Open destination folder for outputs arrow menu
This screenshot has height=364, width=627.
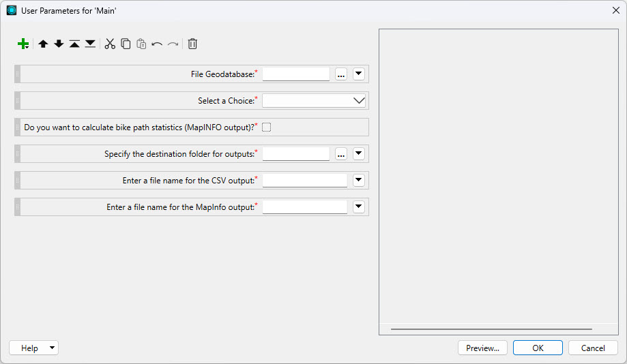[359, 154]
